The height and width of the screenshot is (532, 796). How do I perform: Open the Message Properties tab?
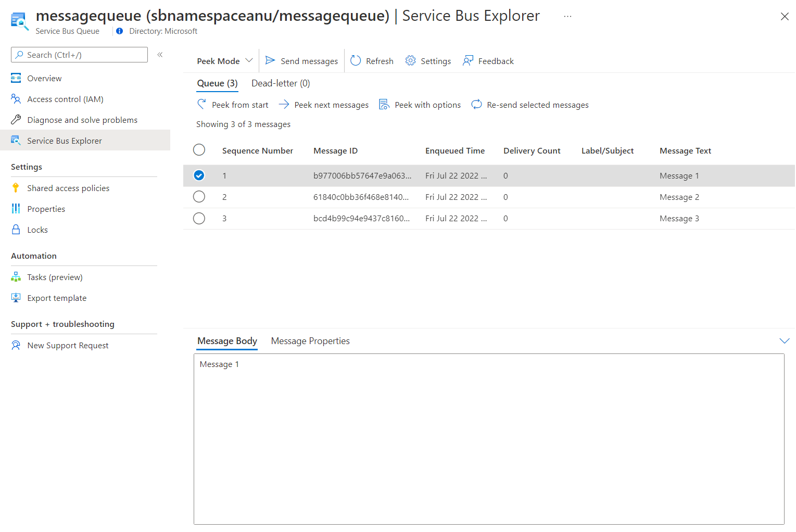pyautogui.click(x=310, y=340)
